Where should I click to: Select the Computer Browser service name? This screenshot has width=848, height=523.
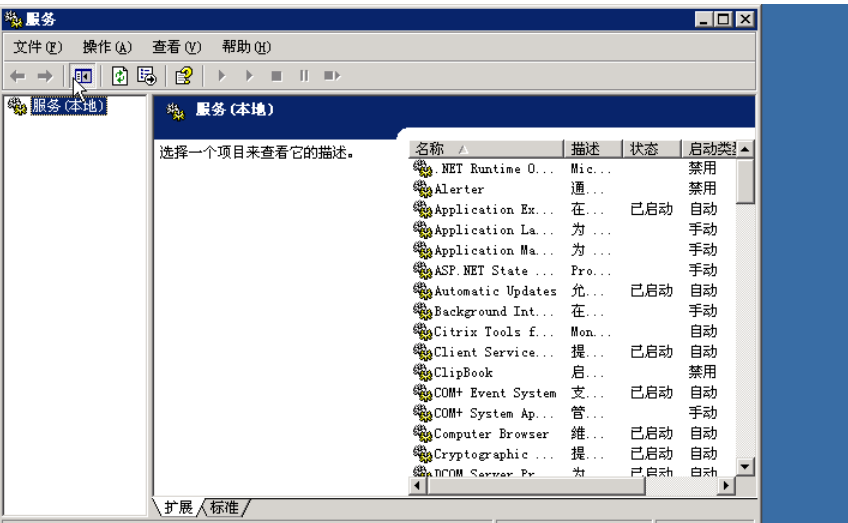[x=492, y=434]
